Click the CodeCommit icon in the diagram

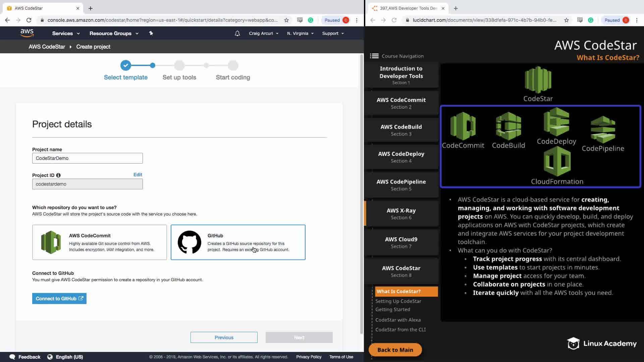tap(463, 126)
